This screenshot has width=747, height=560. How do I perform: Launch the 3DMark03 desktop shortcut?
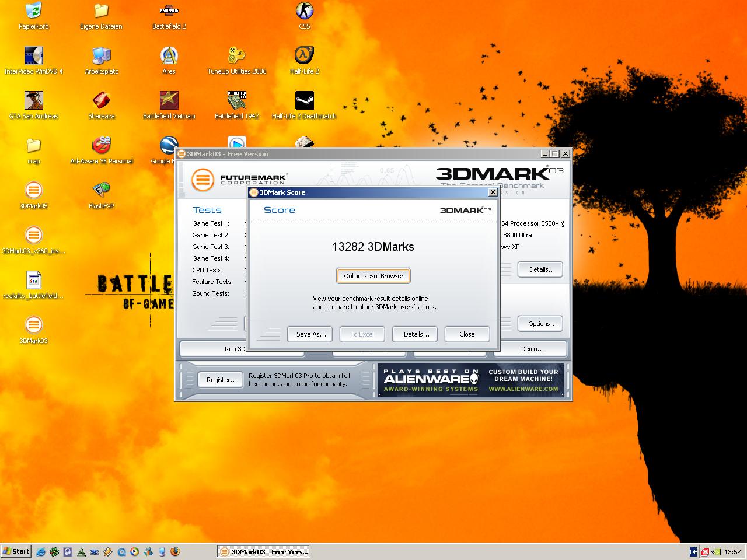coord(34,330)
